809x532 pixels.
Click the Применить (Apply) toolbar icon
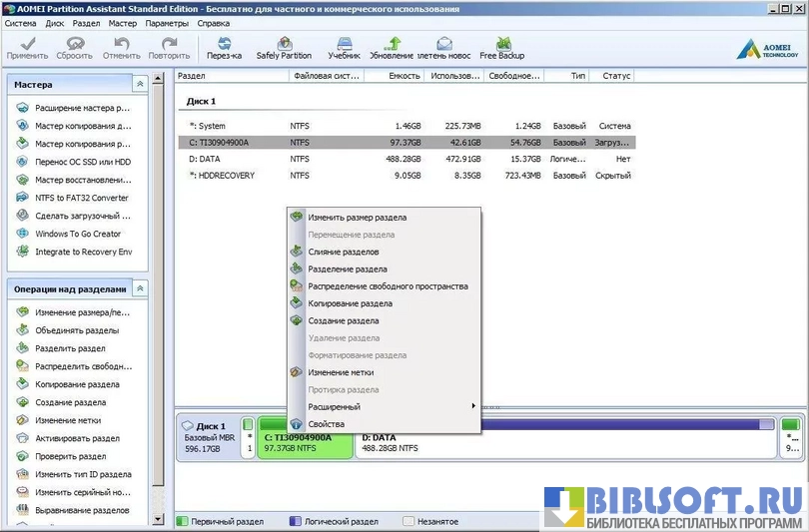(27, 48)
